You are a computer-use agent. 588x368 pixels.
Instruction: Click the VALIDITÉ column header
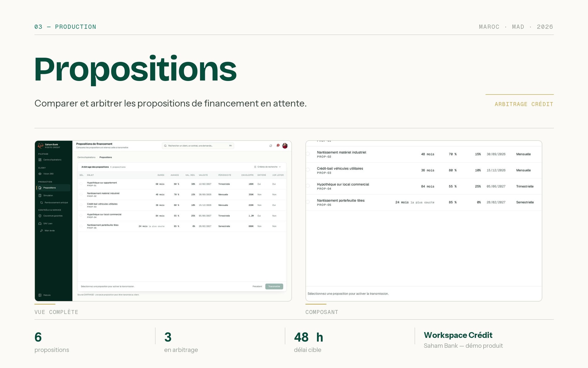tap(203, 175)
